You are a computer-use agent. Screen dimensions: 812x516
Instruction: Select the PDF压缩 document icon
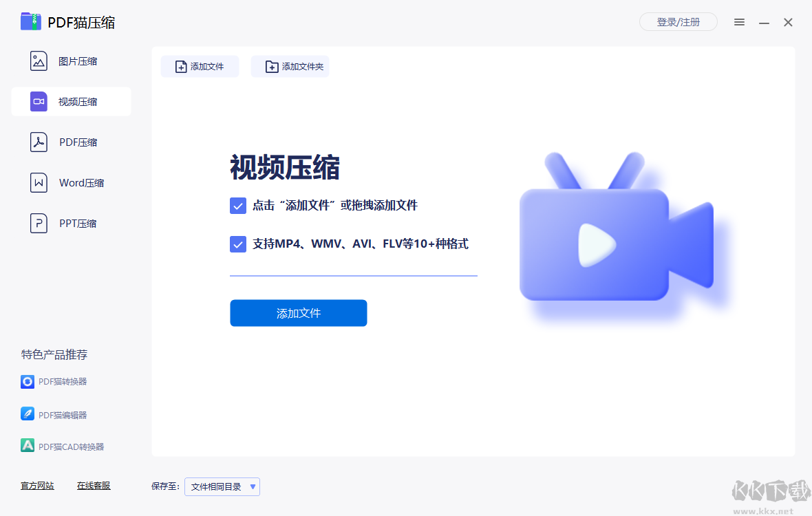click(x=39, y=142)
